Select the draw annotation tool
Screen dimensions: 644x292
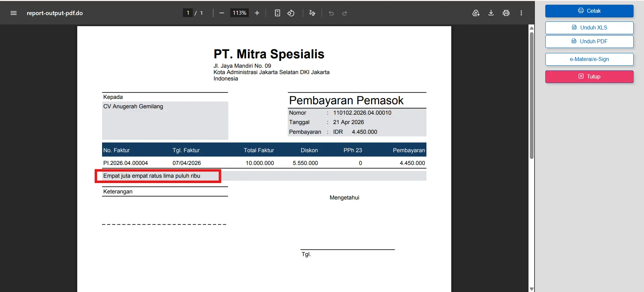312,13
